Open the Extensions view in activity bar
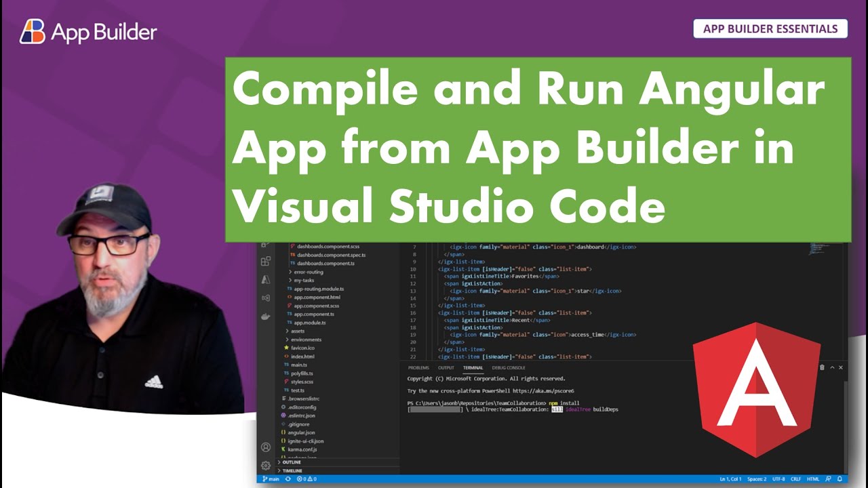This screenshot has height=488, width=868. coord(266,261)
